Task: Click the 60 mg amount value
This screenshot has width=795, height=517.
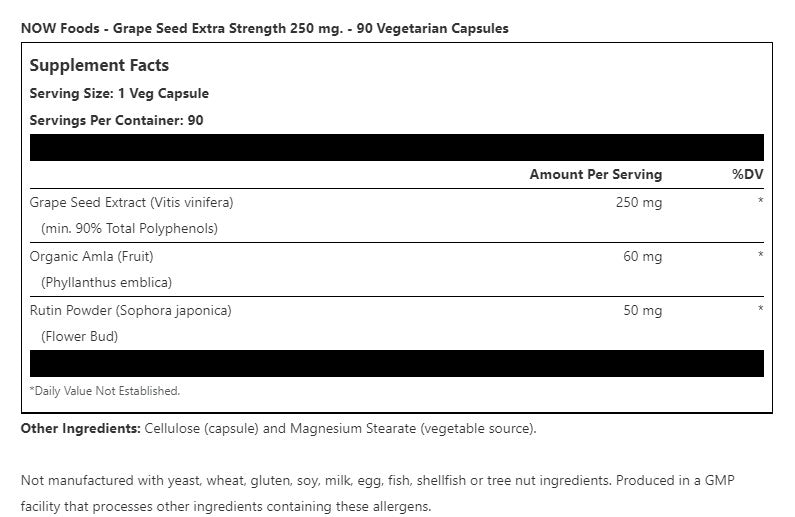Action: pyautogui.click(x=643, y=256)
